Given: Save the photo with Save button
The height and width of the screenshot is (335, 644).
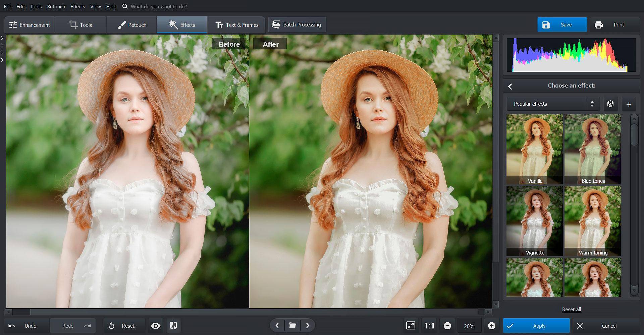Looking at the screenshot, I should (x=562, y=25).
